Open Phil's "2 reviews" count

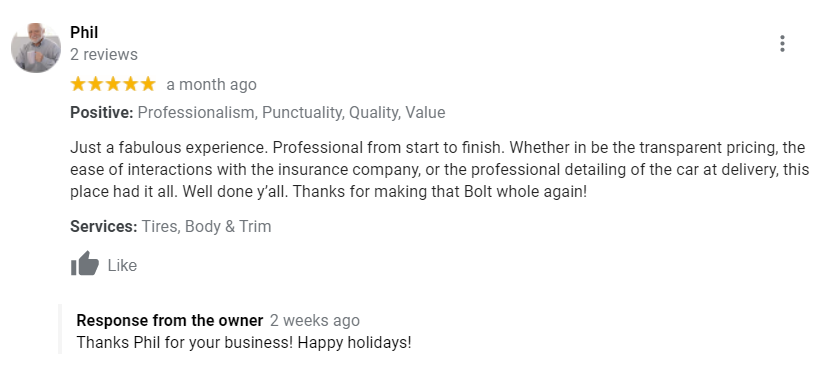[x=104, y=55]
